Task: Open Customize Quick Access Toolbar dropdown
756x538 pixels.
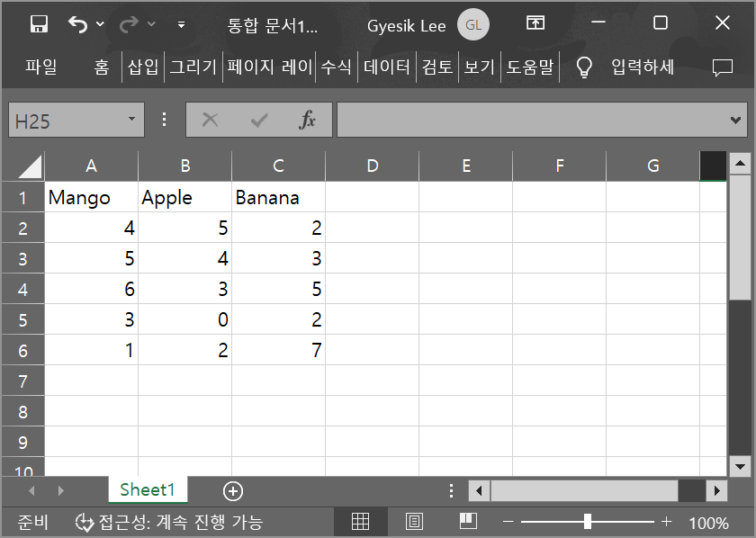Action: pyautogui.click(x=181, y=25)
